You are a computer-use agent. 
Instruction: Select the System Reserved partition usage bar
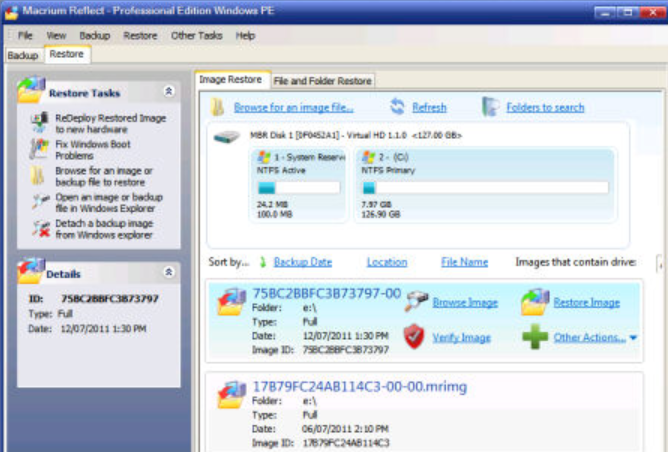click(299, 187)
